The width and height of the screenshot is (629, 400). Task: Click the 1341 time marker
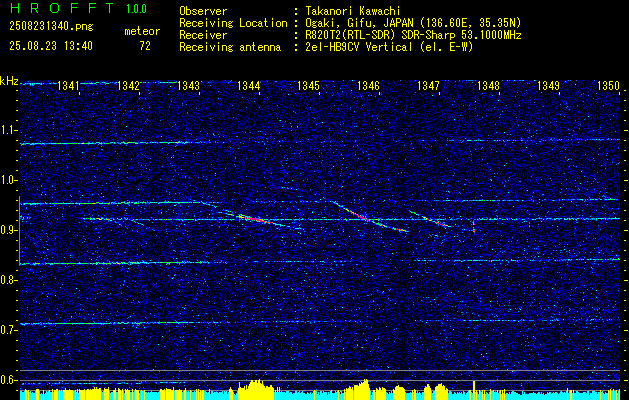tap(69, 85)
